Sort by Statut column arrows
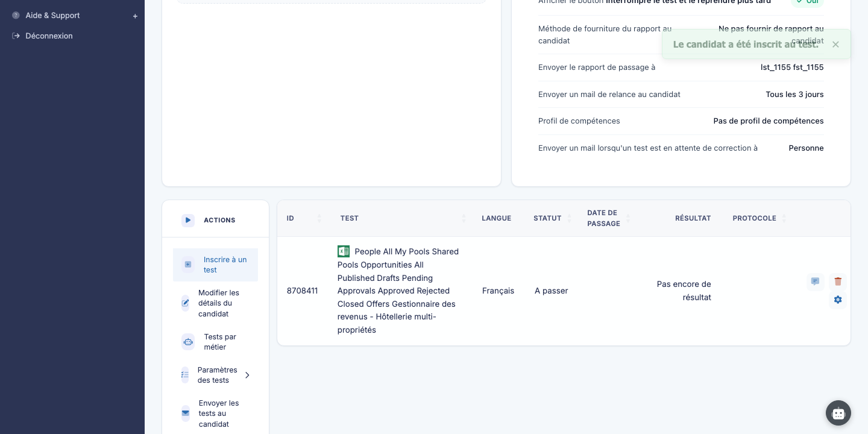 (570, 218)
